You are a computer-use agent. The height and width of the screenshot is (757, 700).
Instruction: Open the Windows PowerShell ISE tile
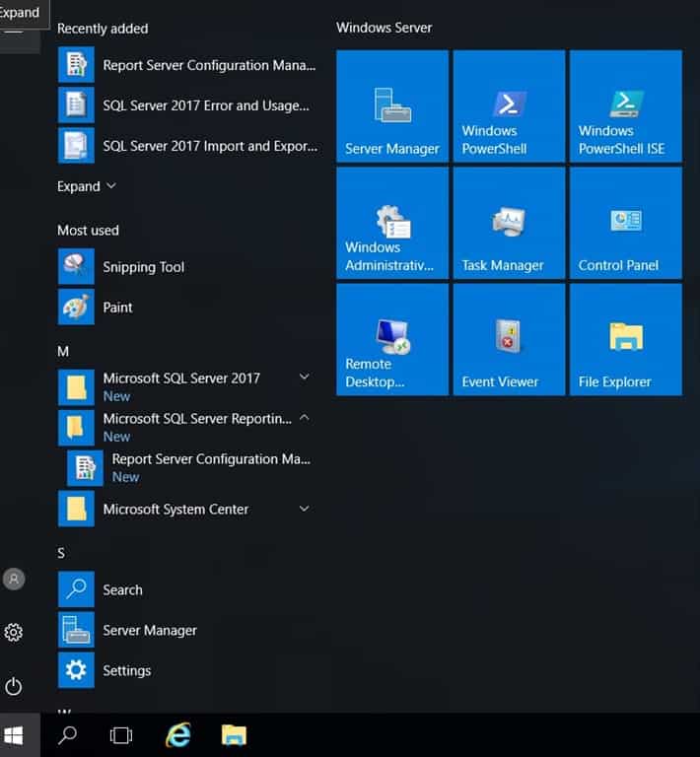pos(626,105)
